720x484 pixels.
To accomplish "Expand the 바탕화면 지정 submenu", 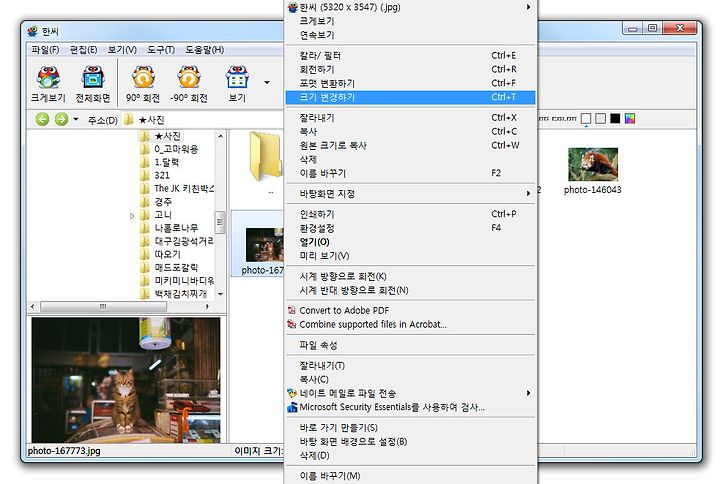I will 410,194.
